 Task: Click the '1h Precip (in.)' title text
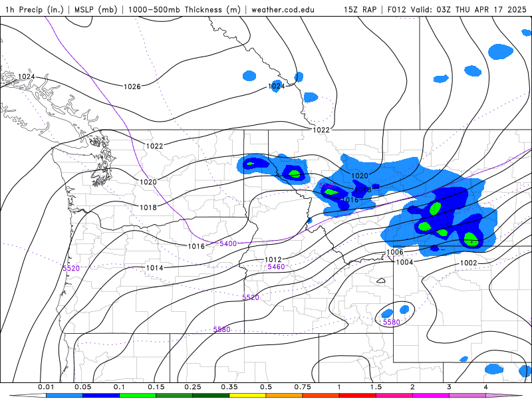[x=35, y=9]
